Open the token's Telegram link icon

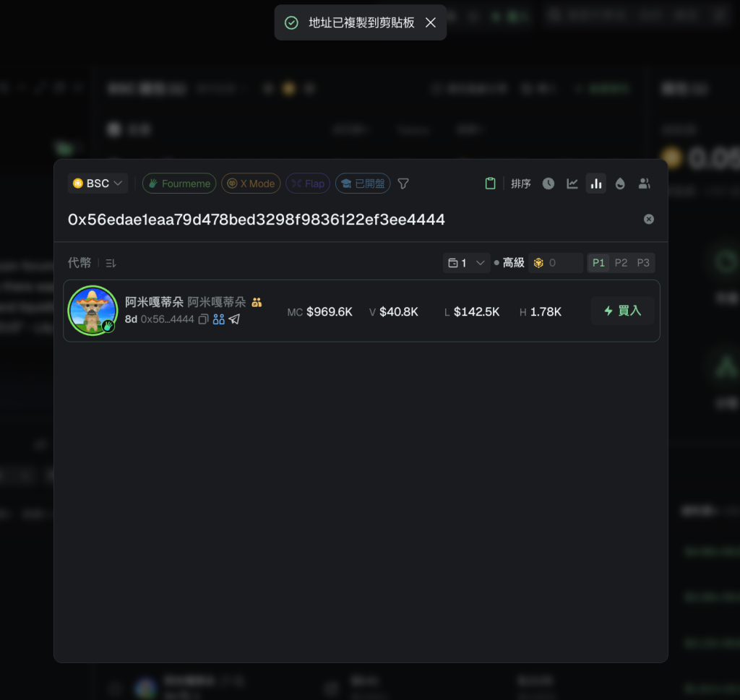click(234, 319)
